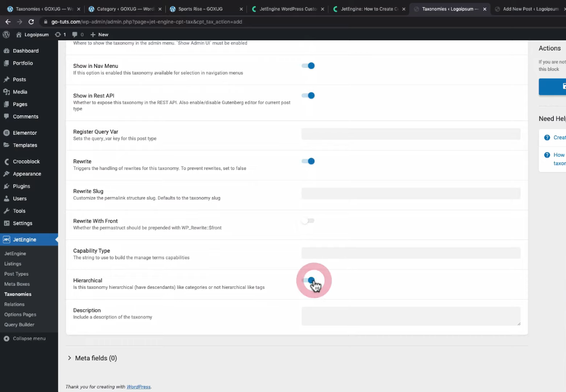Toggle the Hierarchical switch
This screenshot has height=392, width=566.
click(x=308, y=280)
